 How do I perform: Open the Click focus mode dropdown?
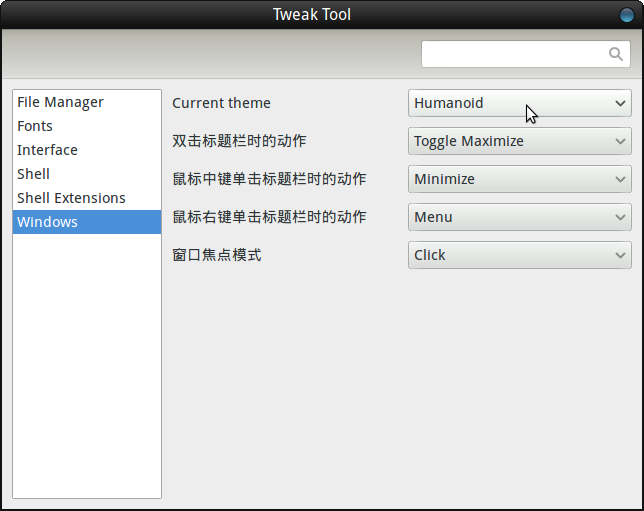[520, 255]
